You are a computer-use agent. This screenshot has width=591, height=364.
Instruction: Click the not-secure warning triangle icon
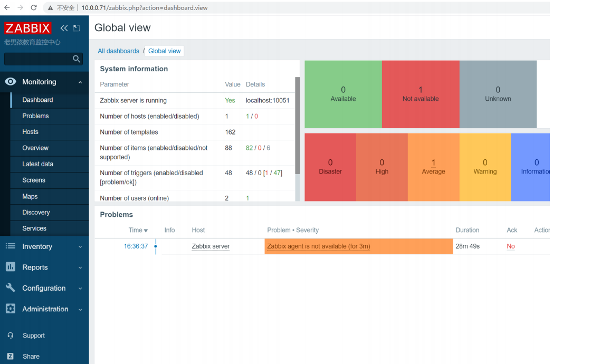pyautogui.click(x=50, y=8)
